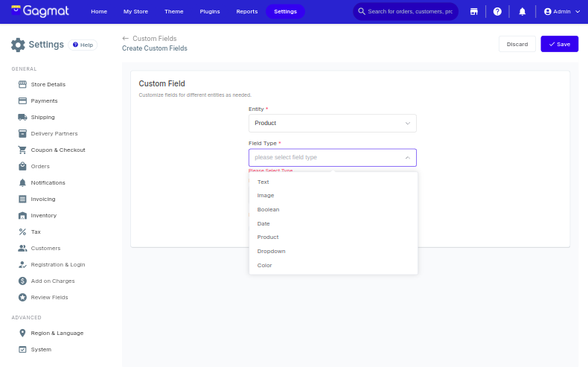Click the storefront icon in top bar
Viewport: 588px width, 367px height.
coord(474,12)
